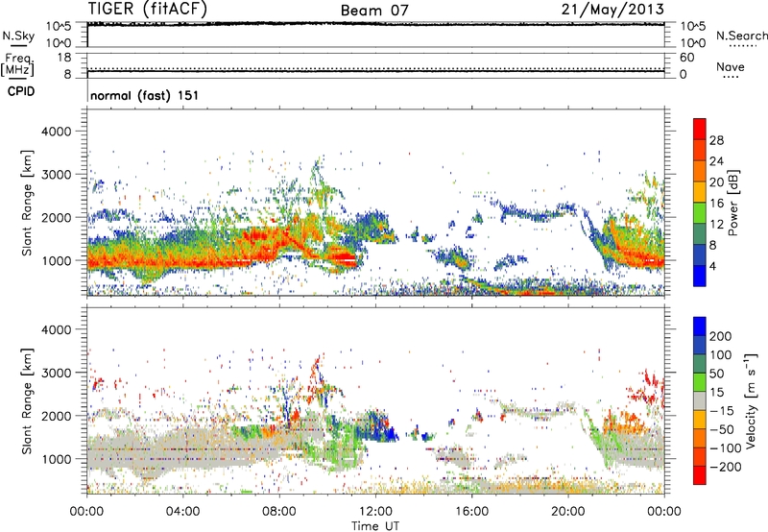The height and width of the screenshot is (532, 768).
Task: Click the '04:00' time axis label
Action: 183,512
